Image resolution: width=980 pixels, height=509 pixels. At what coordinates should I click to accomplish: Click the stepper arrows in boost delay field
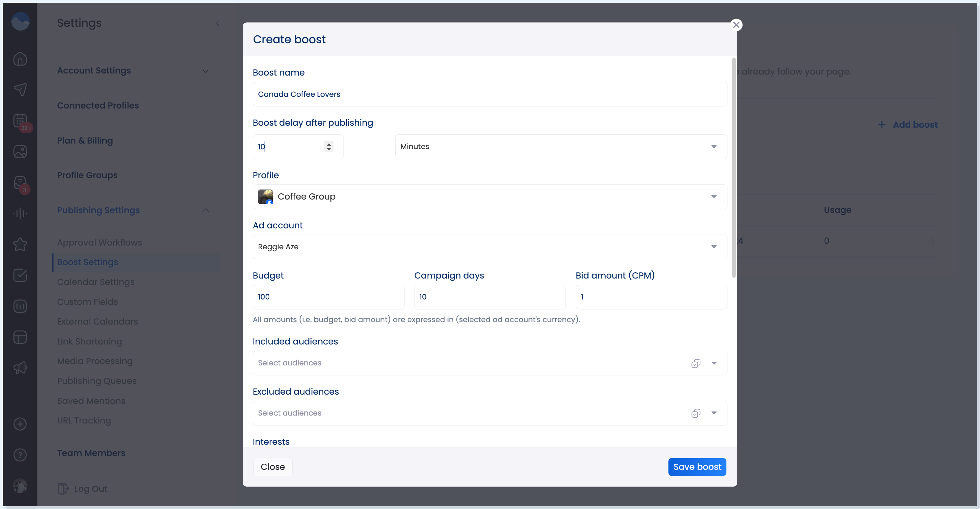(329, 147)
